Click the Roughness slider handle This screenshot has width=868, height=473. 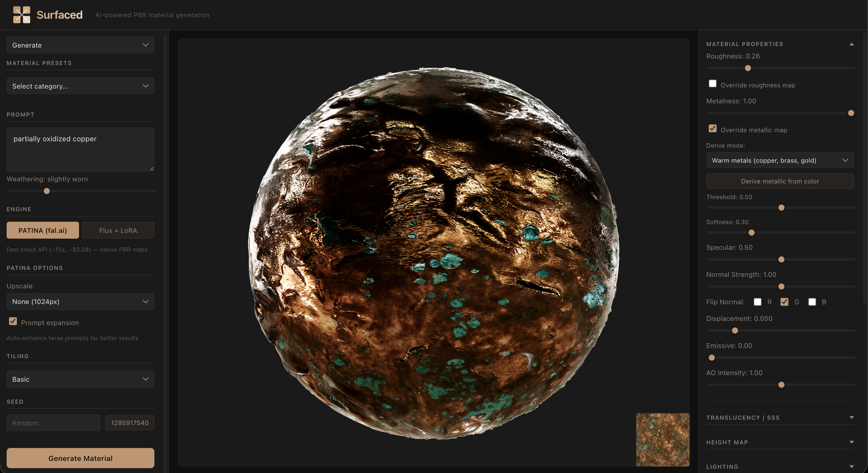tap(748, 68)
